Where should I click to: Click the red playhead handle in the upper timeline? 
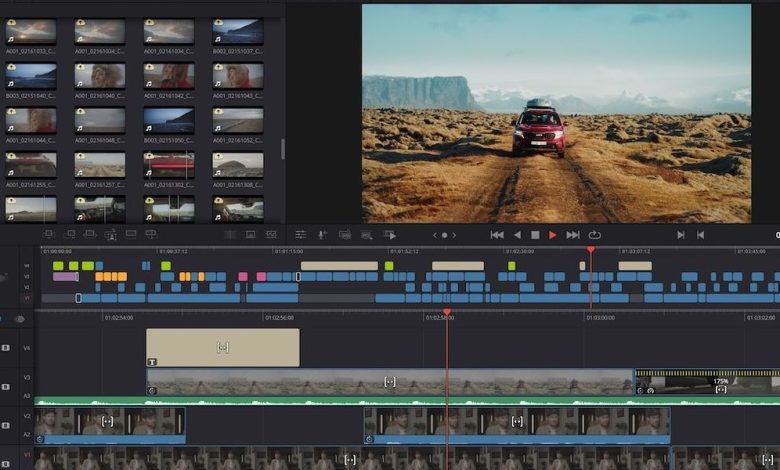(590, 250)
